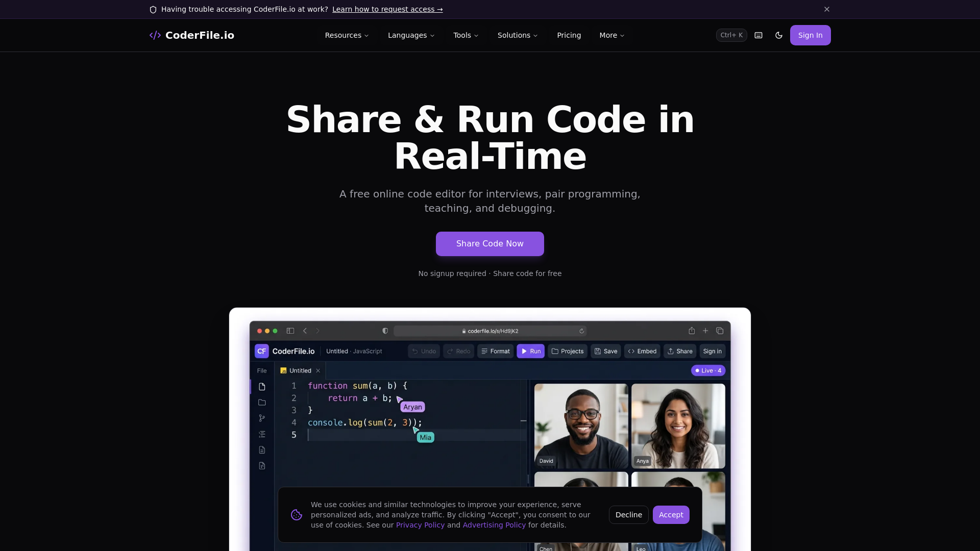Viewport: 980px width, 551px height.
Task: Click the new tab plus icon in mockup
Action: [x=705, y=331]
